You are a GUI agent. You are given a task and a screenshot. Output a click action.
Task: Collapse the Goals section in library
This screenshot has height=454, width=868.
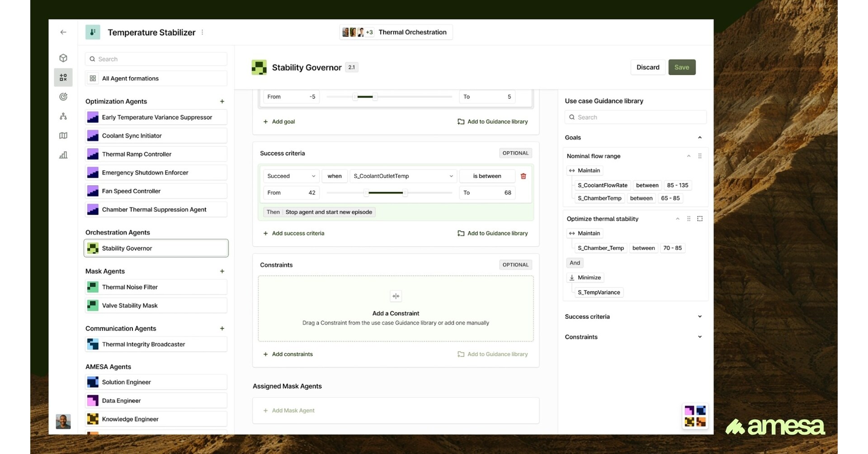coord(699,138)
